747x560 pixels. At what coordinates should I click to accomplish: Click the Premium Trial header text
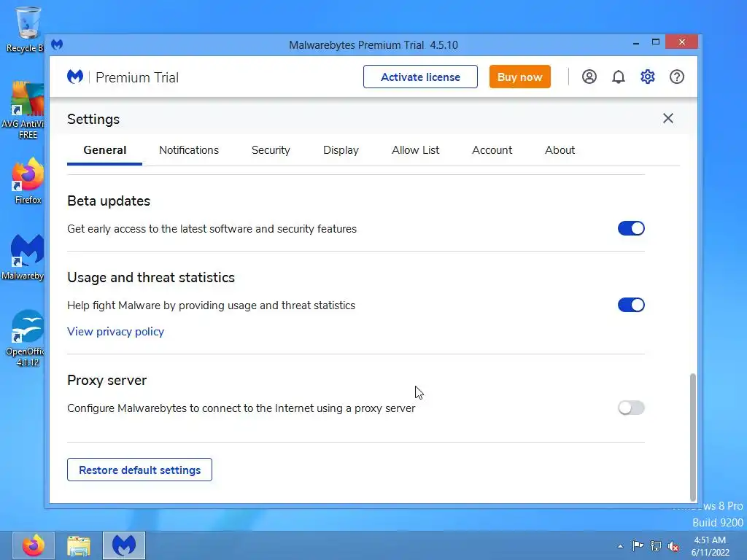tap(137, 77)
